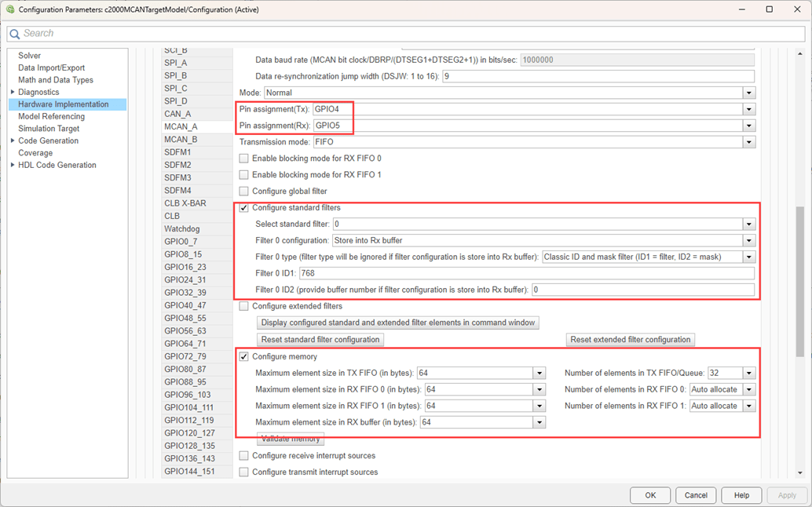Enable blocking mode for RX FIFO 0
This screenshot has width=812, height=507.
(x=243, y=159)
